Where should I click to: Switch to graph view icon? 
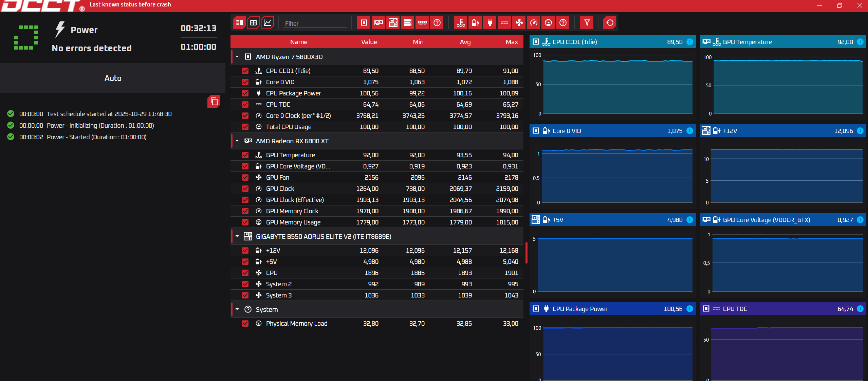267,23
